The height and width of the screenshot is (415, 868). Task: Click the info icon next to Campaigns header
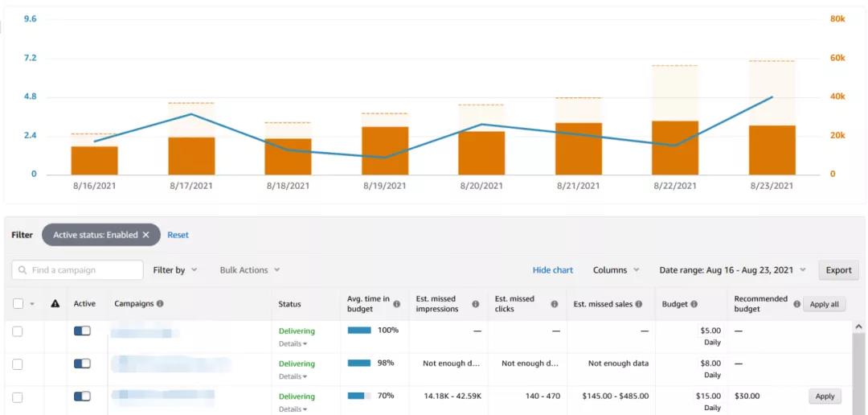160,304
